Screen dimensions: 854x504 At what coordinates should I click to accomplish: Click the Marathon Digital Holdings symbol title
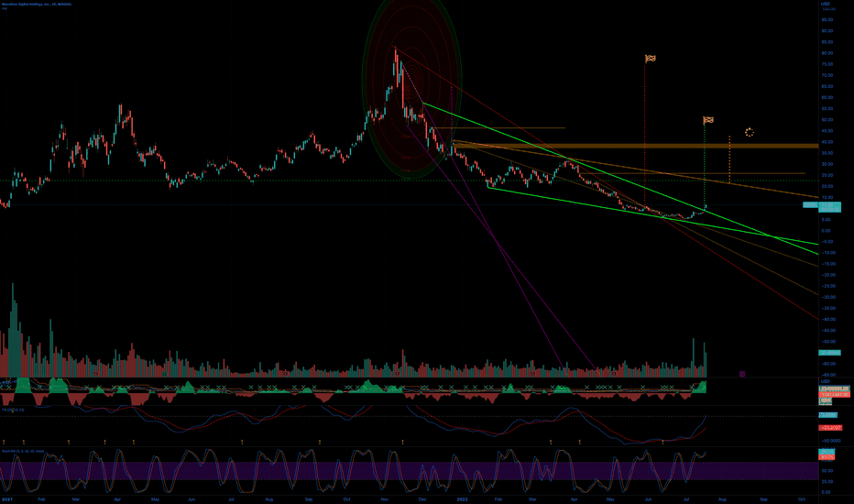tap(37, 4)
